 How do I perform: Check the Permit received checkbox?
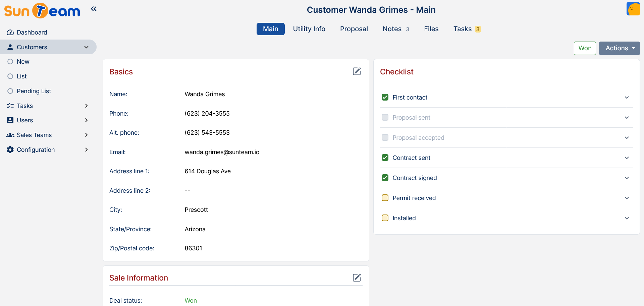385,198
